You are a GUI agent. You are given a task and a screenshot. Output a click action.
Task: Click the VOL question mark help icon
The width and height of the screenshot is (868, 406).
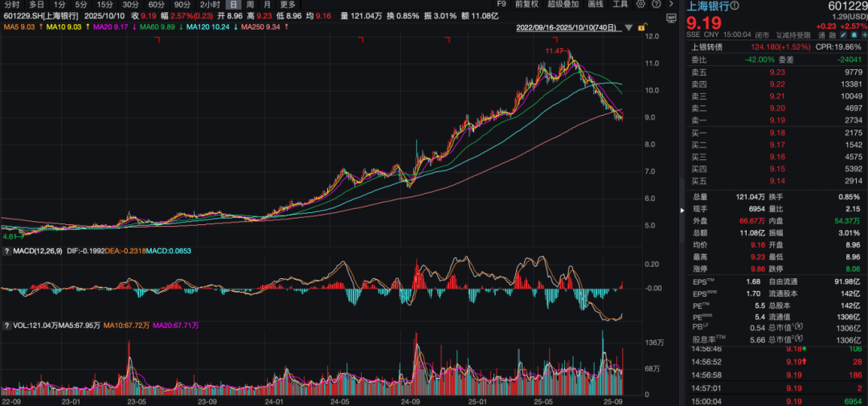pyautogui.click(x=7, y=326)
